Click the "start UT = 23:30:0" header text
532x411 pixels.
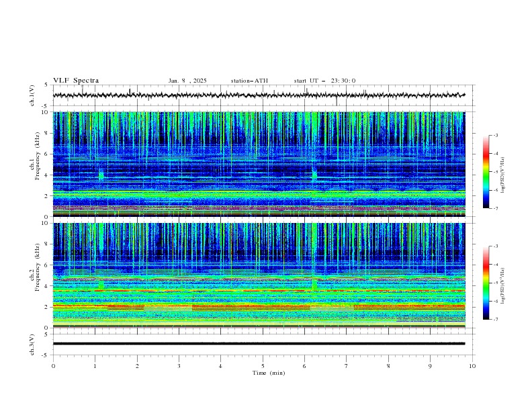click(x=324, y=81)
